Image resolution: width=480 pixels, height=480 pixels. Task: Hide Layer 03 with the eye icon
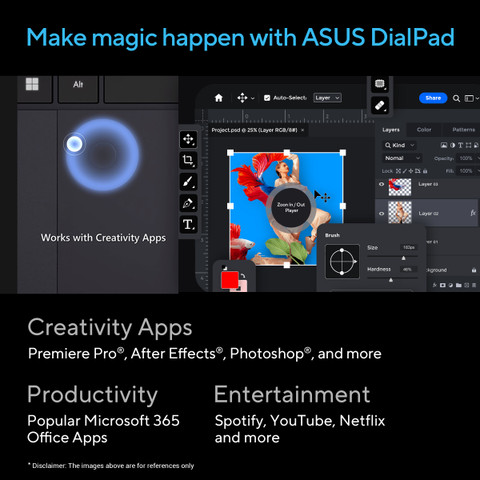point(381,184)
